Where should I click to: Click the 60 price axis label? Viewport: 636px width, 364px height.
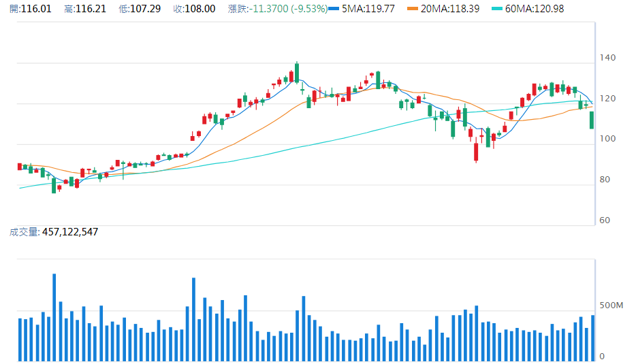pos(605,220)
